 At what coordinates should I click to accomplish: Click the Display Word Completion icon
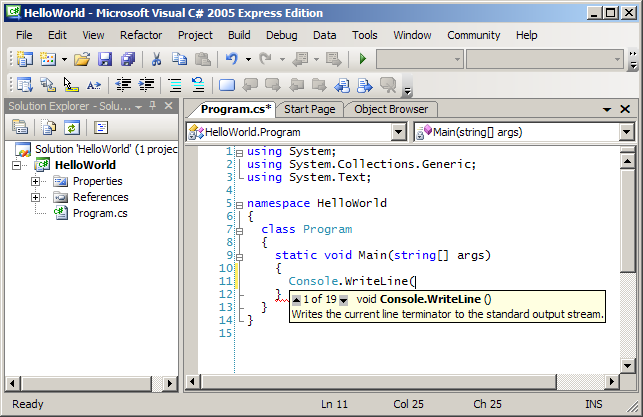coord(94,85)
